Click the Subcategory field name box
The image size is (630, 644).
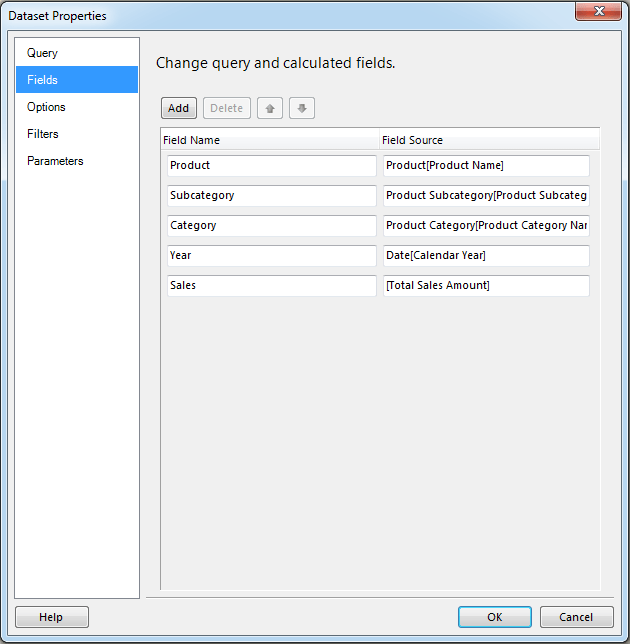click(x=271, y=196)
